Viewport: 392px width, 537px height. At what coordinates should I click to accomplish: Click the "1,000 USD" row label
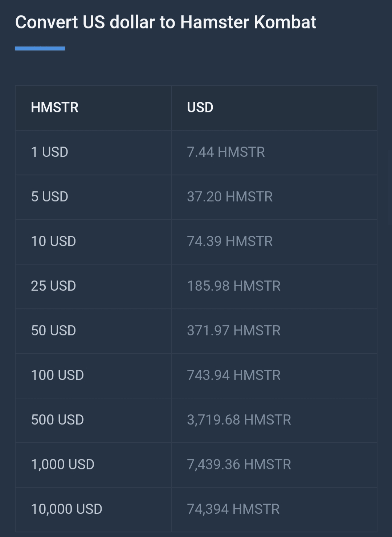pos(62,464)
